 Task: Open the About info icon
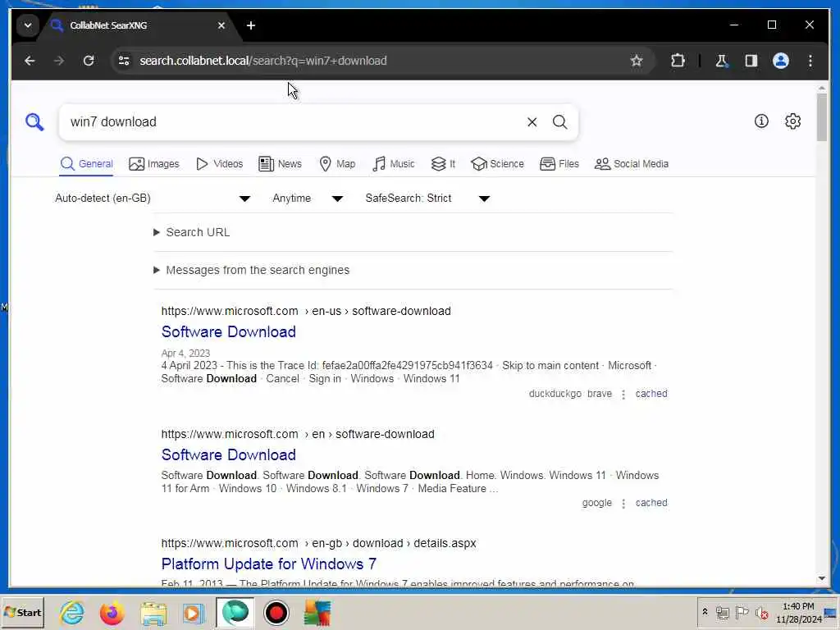pyautogui.click(x=761, y=121)
